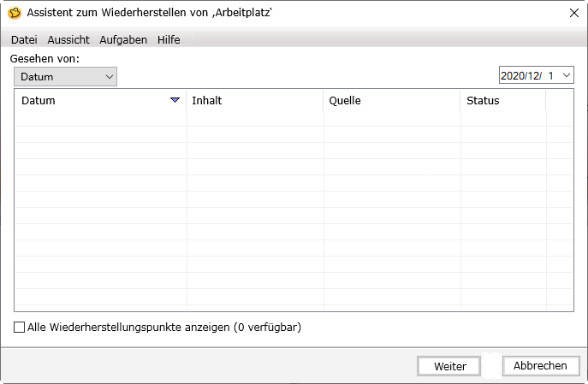
Task: Open the date picker dropdown arrow
Action: coord(567,76)
